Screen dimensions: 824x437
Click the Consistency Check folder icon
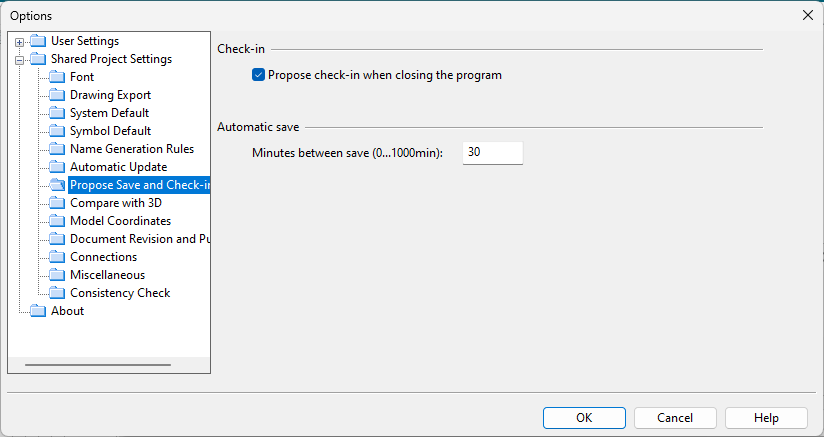(58, 293)
